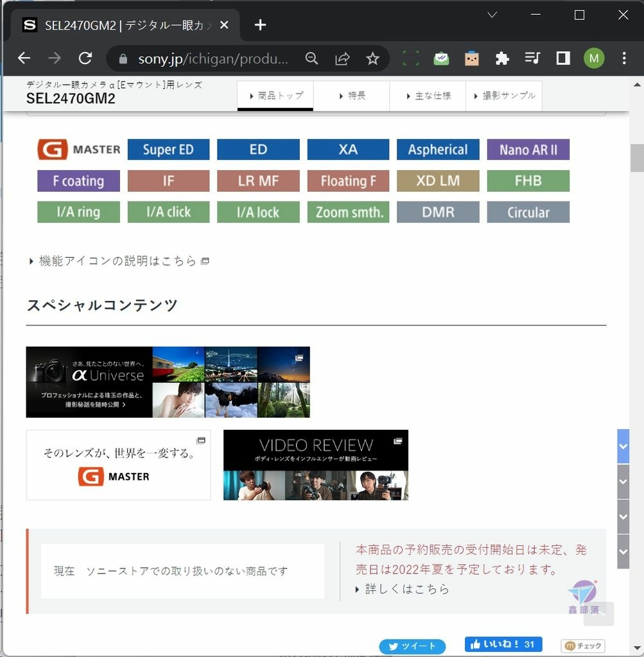Click the Circular feature badge
This screenshot has height=657, width=644.
[528, 212]
